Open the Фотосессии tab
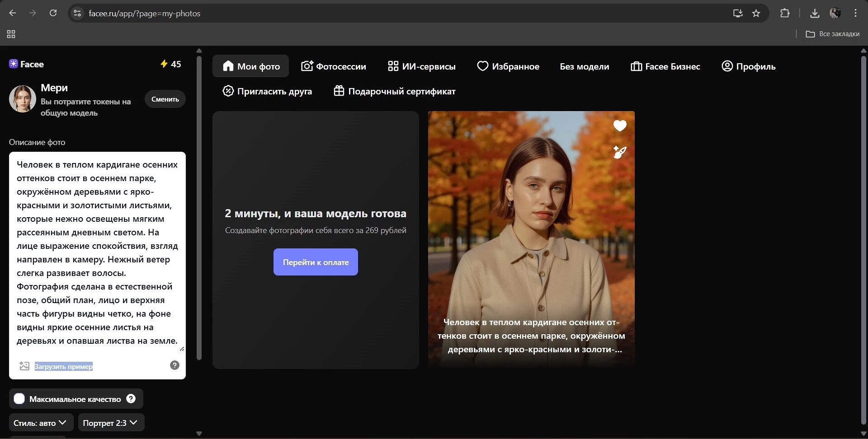868x439 pixels. (334, 66)
